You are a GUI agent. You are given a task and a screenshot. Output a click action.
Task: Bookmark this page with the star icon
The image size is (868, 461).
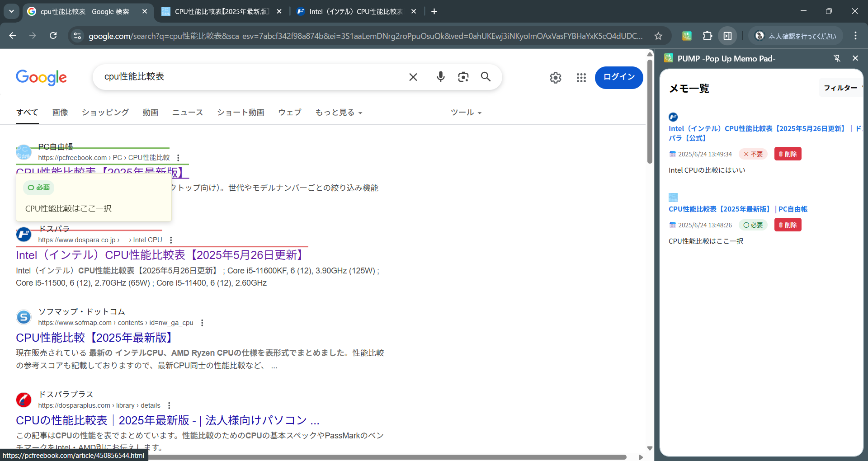click(658, 36)
